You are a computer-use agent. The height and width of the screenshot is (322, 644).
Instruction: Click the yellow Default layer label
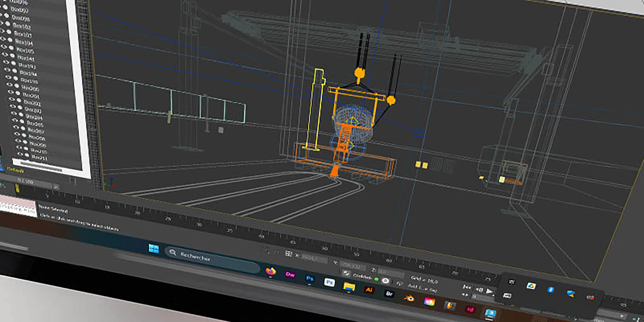pyautogui.click(x=15, y=170)
